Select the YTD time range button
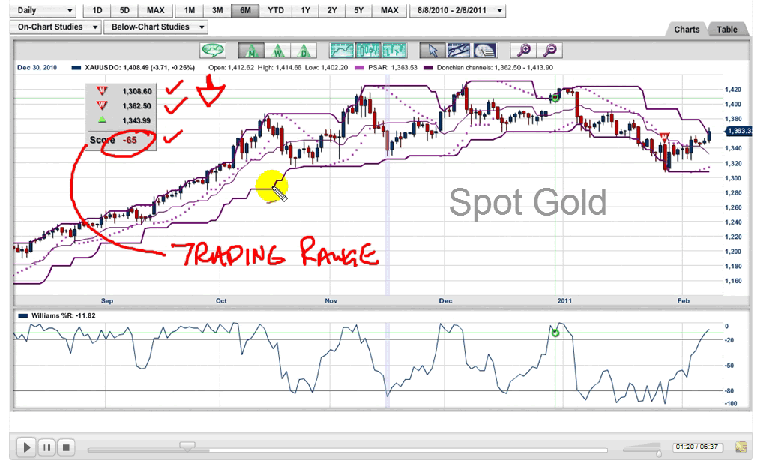759x465 pixels. 275,10
